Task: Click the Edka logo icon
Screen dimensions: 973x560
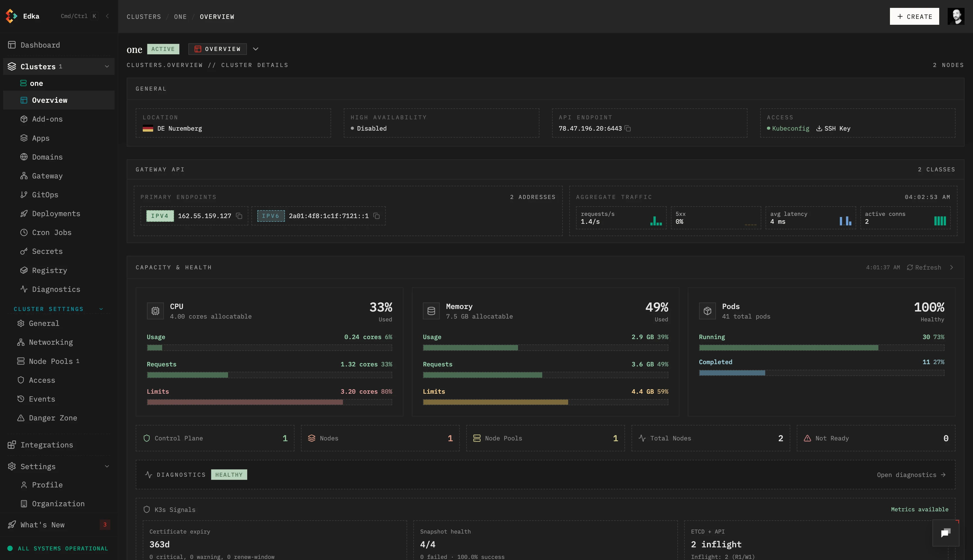Action: coord(11,16)
